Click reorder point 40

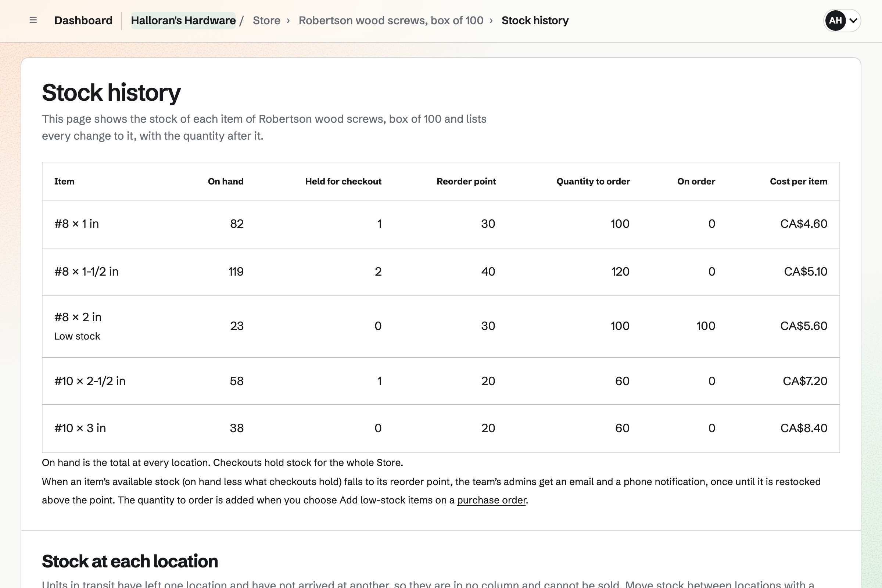click(x=488, y=272)
